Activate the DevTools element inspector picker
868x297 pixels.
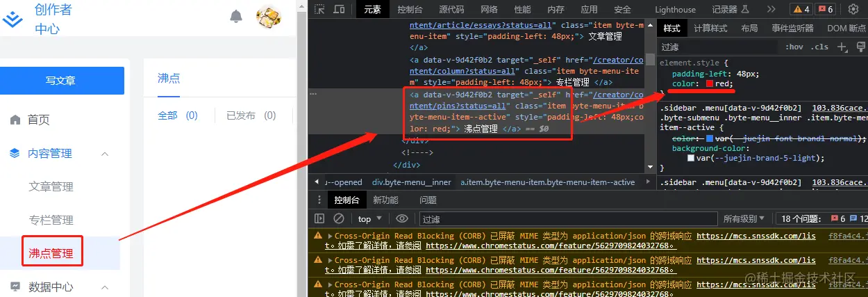point(319,9)
